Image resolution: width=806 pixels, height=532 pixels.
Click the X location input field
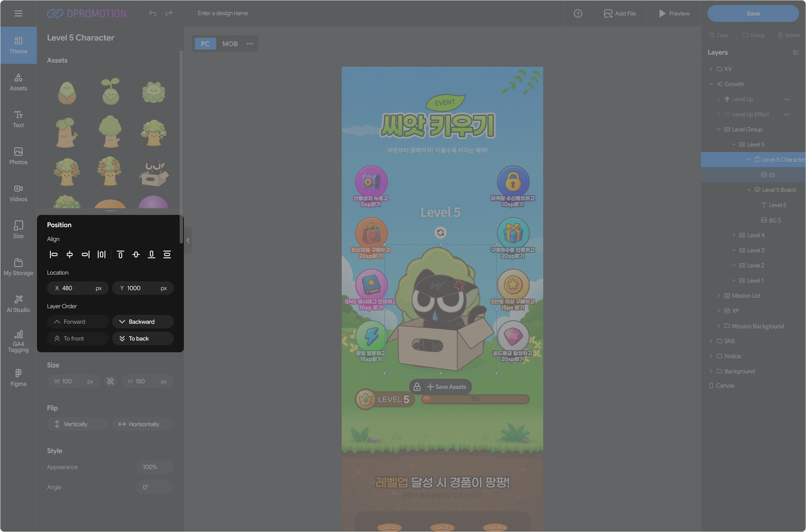coord(78,288)
